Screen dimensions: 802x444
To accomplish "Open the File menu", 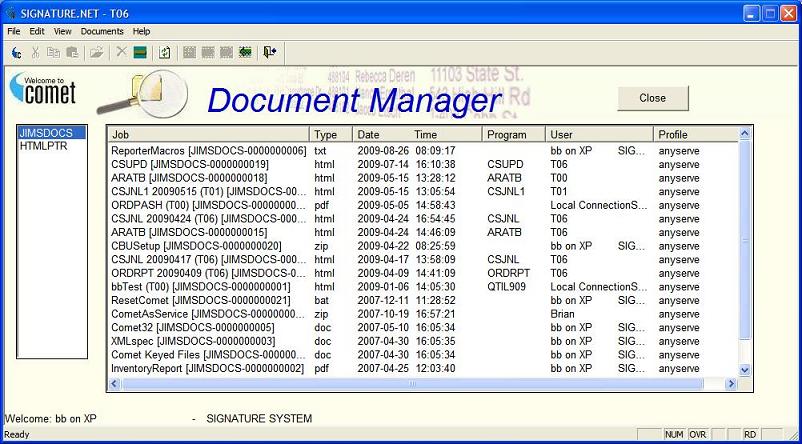I will (x=14, y=31).
